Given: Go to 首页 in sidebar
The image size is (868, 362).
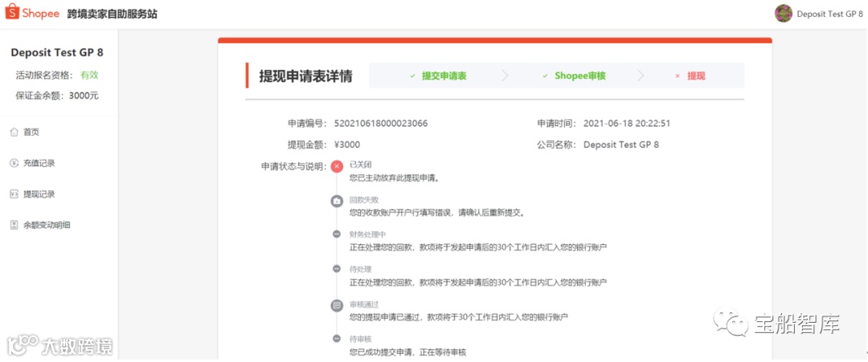Looking at the screenshot, I should 31,132.
